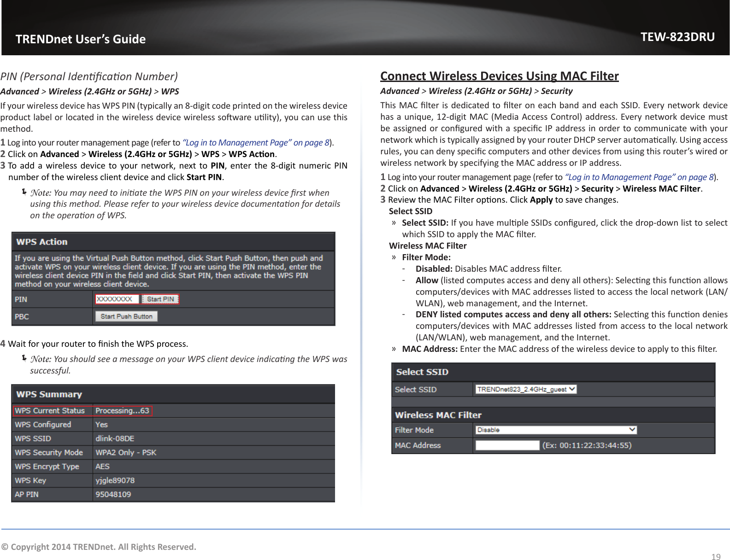Click the AES encrypt type value
Image resolution: width=730 pixels, height=560 pixels.
pyautogui.click(x=102, y=467)
